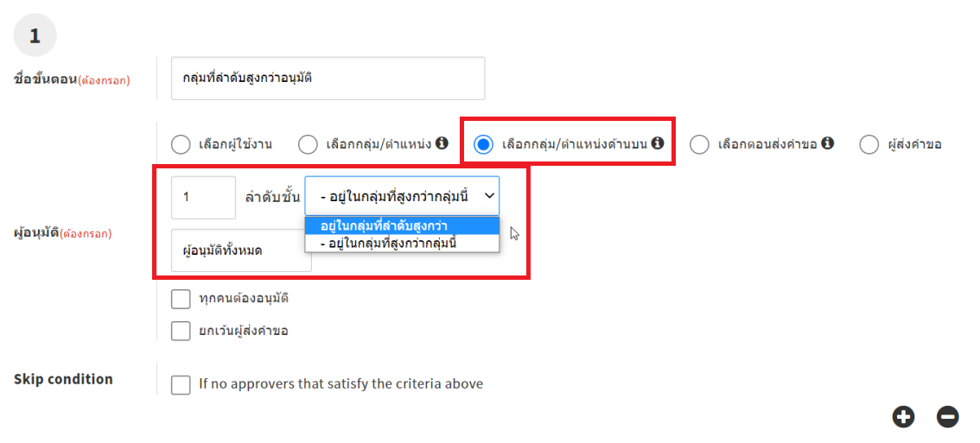The width and height of the screenshot is (980, 443).
Task: Choose the เลือกกลุ่ม/ตำแหน่ง radio option
Action: pos(308,145)
